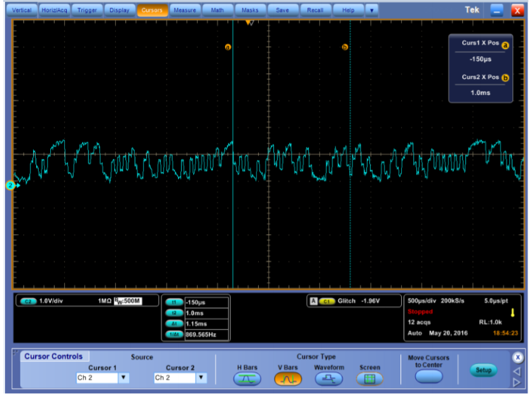Select the H Bars cursor type
The height and width of the screenshot is (397, 532).
247,379
